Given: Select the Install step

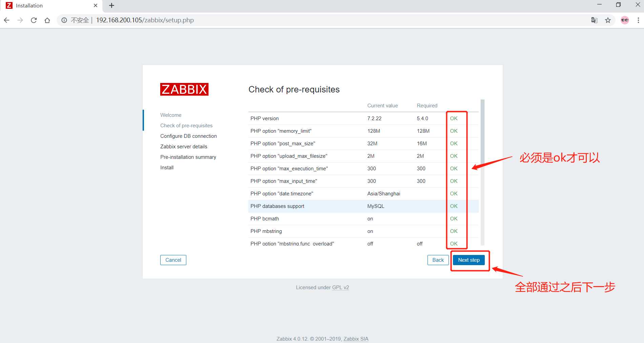Looking at the screenshot, I should pos(167,168).
